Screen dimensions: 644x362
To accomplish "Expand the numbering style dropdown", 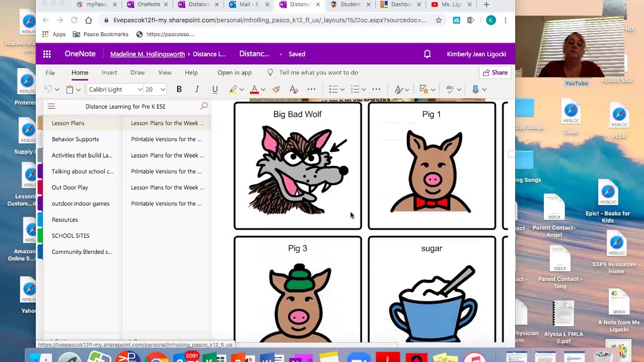I will click(x=364, y=89).
